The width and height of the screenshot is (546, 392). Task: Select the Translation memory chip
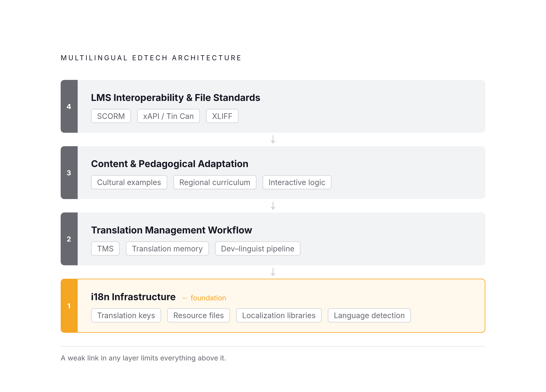[167, 249]
